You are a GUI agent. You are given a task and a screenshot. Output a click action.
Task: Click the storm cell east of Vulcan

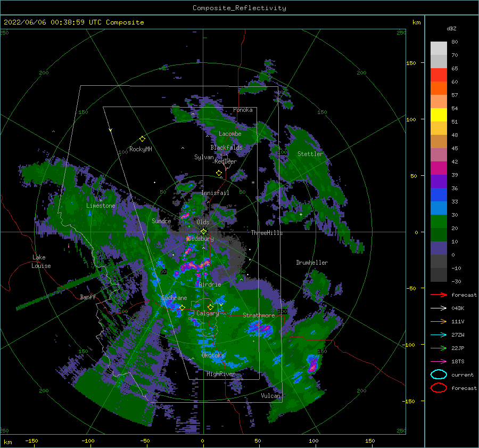pyautogui.click(x=312, y=364)
